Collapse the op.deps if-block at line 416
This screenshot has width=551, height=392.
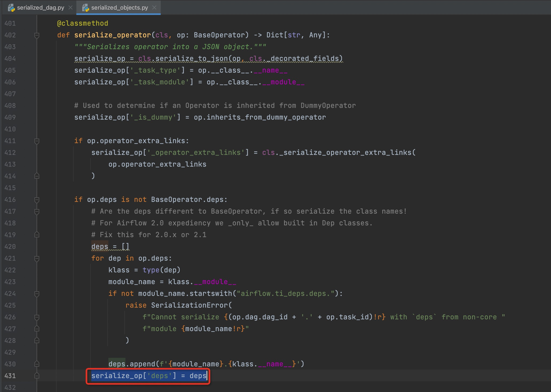pos(37,200)
